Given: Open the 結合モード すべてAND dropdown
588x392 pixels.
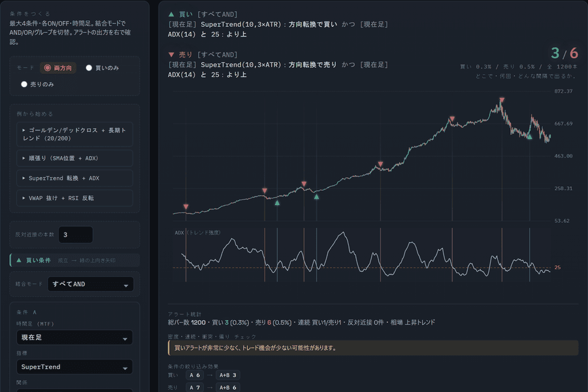Looking at the screenshot, I should click(x=90, y=284).
